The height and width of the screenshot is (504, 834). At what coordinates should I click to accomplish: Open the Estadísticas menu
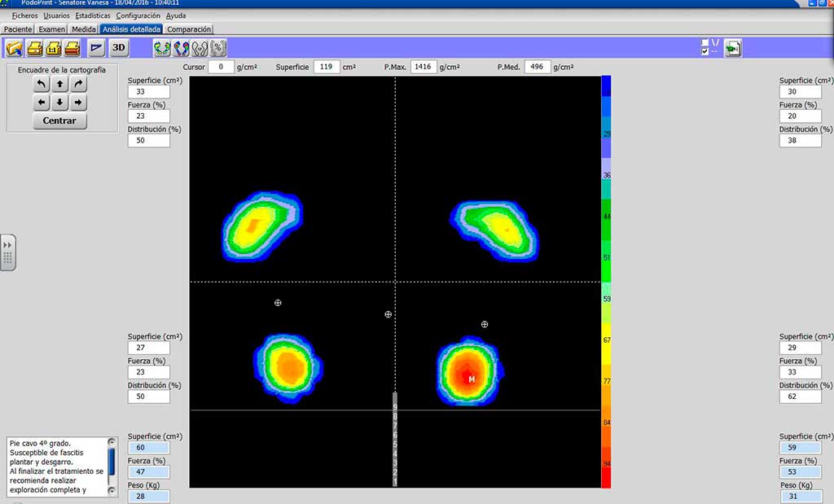(92, 15)
